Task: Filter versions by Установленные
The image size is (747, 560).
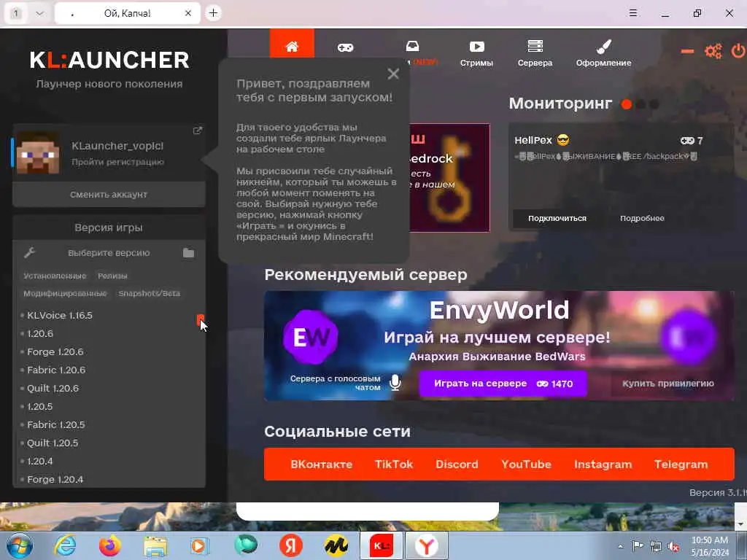Action: click(x=55, y=276)
